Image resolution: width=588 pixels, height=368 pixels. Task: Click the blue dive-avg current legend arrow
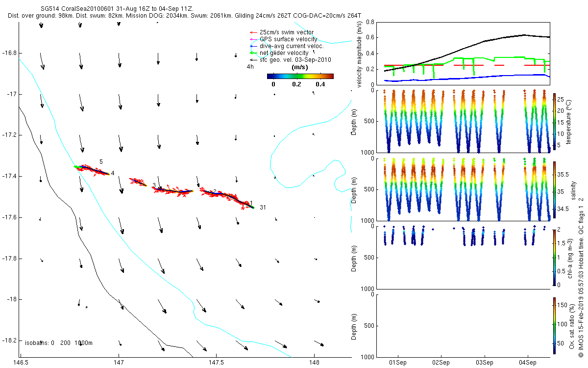(x=253, y=46)
